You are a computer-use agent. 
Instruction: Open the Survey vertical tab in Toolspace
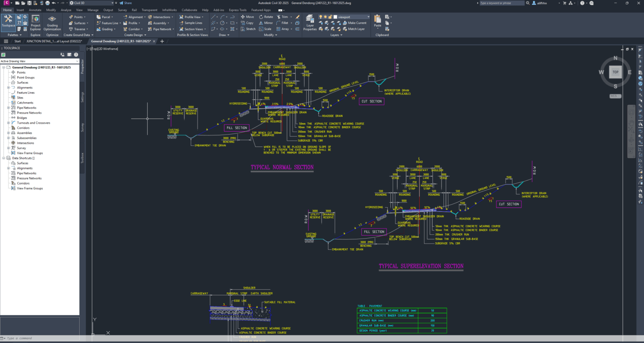coord(82,127)
